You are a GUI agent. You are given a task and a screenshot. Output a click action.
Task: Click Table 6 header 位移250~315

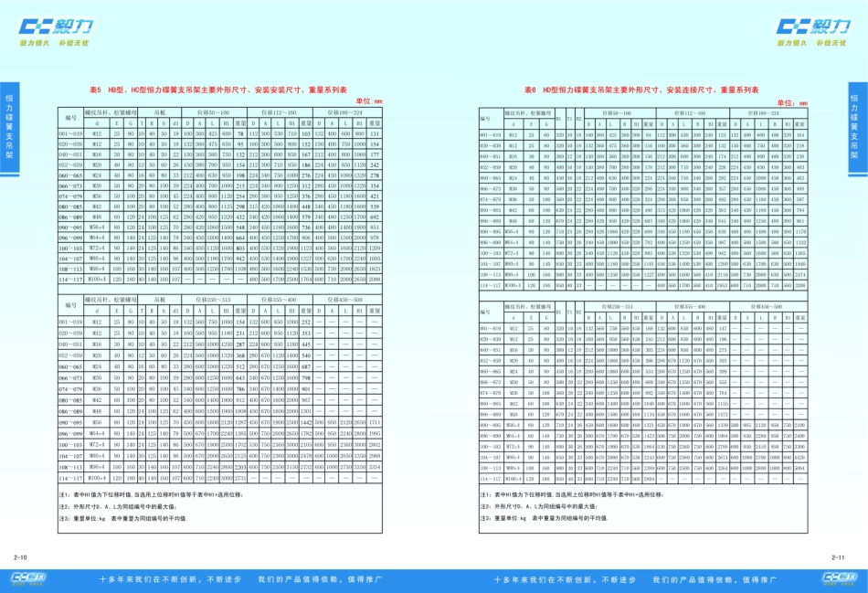click(x=616, y=306)
